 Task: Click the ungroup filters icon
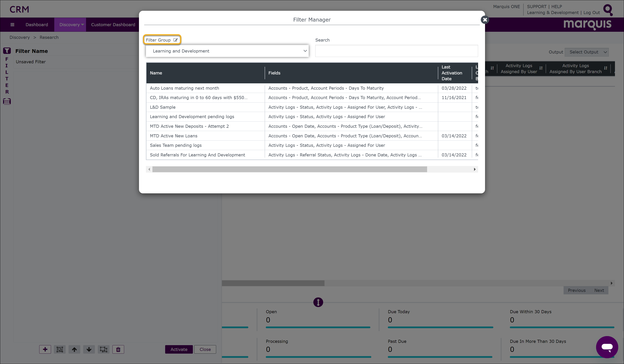coord(104,349)
